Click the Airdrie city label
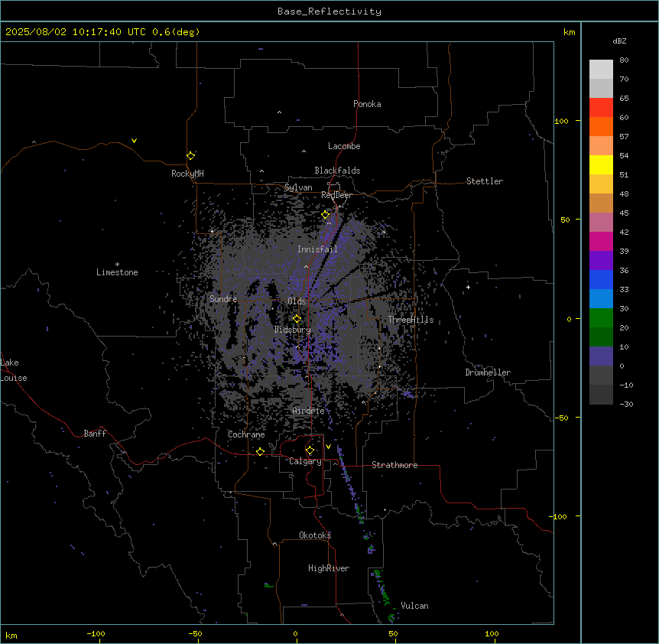 (308, 411)
